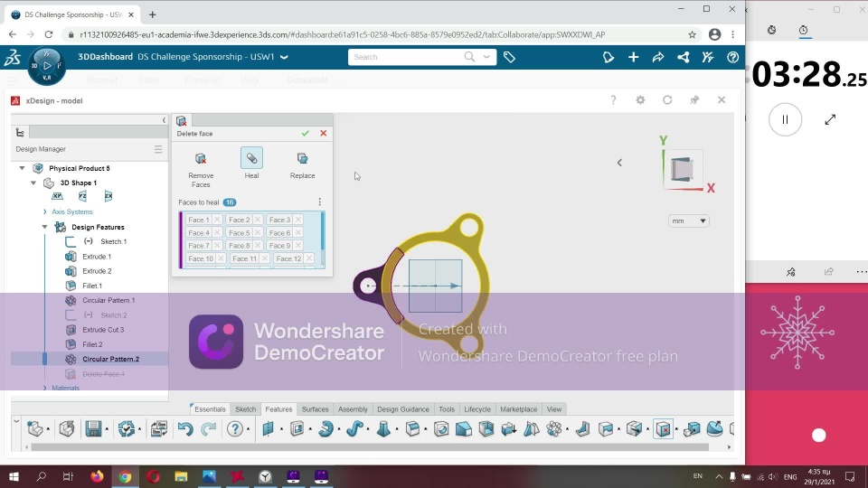868x488 pixels.
Task: Remove Face.9 from the heal list
Action: coord(297,246)
